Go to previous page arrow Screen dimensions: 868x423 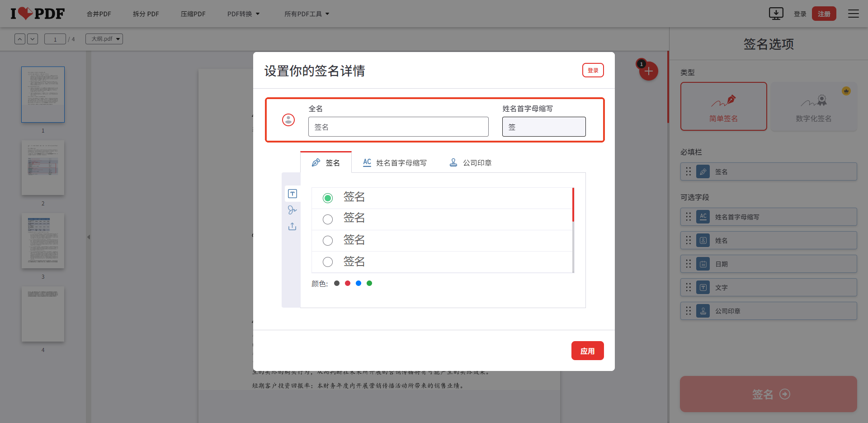point(20,39)
